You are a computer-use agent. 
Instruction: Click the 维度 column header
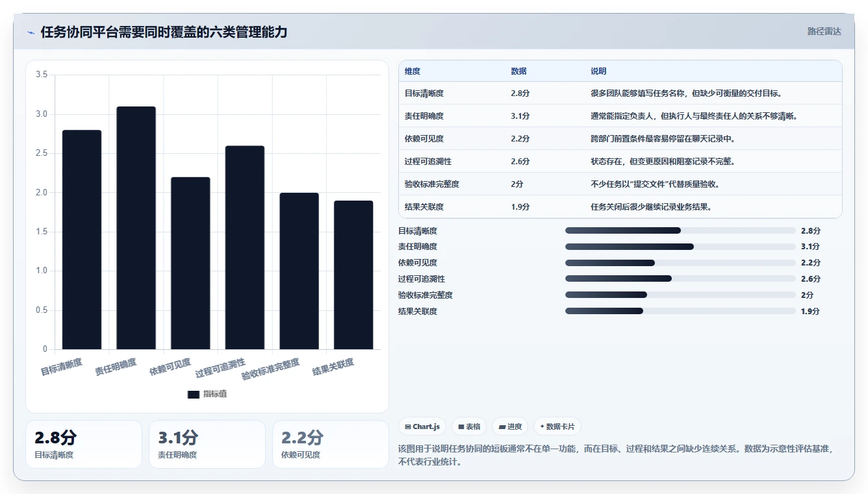[x=413, y=71]
